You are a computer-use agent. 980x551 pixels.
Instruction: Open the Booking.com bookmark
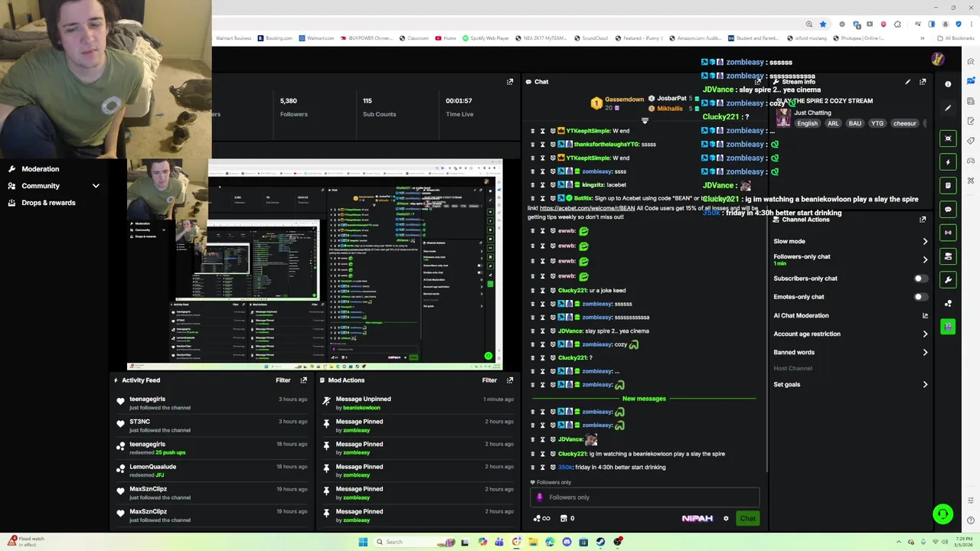click(275, 38)
